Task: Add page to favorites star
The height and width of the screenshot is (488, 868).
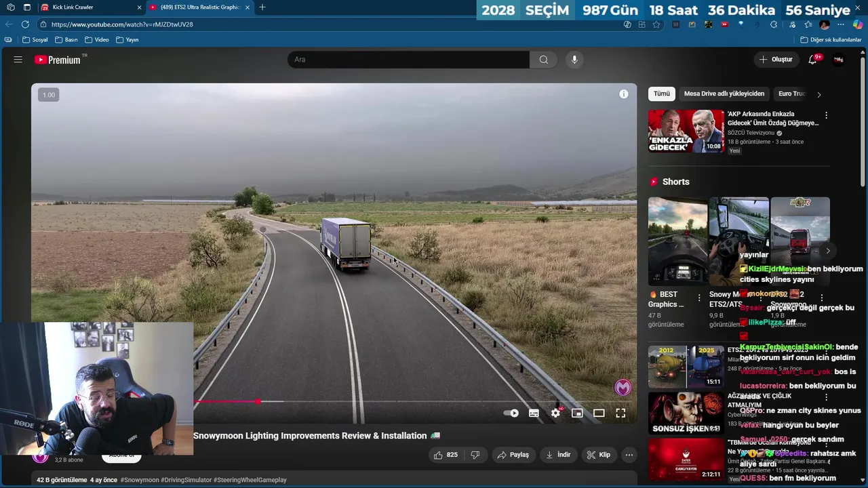Action: 656,24
